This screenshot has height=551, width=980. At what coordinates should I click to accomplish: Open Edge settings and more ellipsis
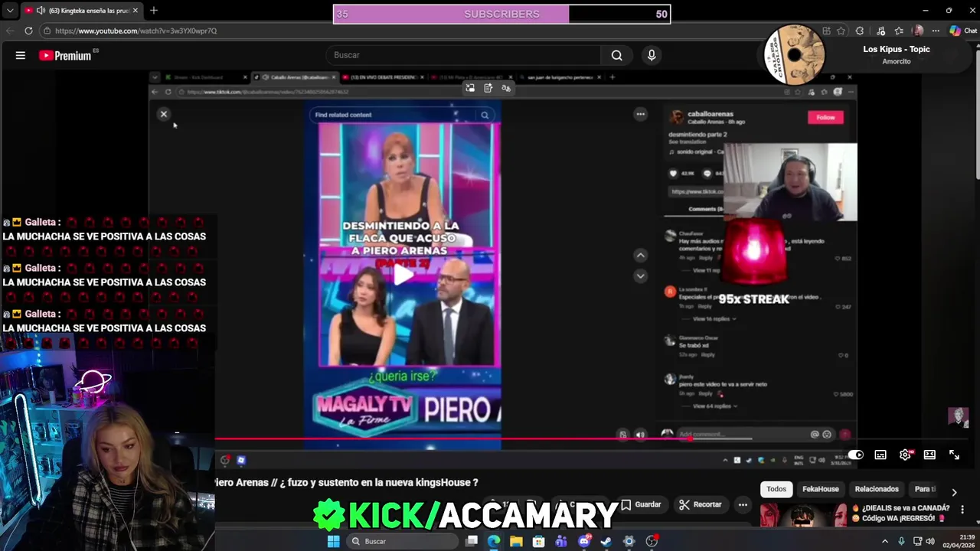[x=936, y=31]
